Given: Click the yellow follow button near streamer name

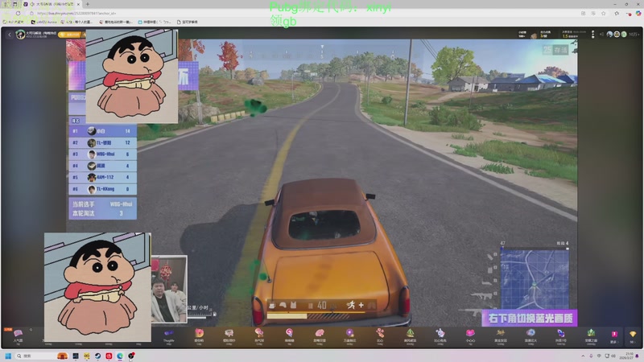Looking at the screenshot, I should click(72, 35).
